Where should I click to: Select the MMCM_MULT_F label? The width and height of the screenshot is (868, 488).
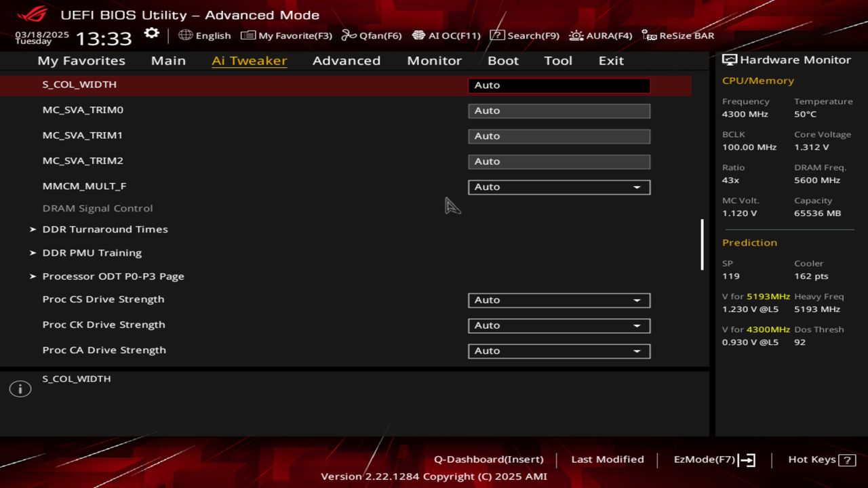coord(84,186)
